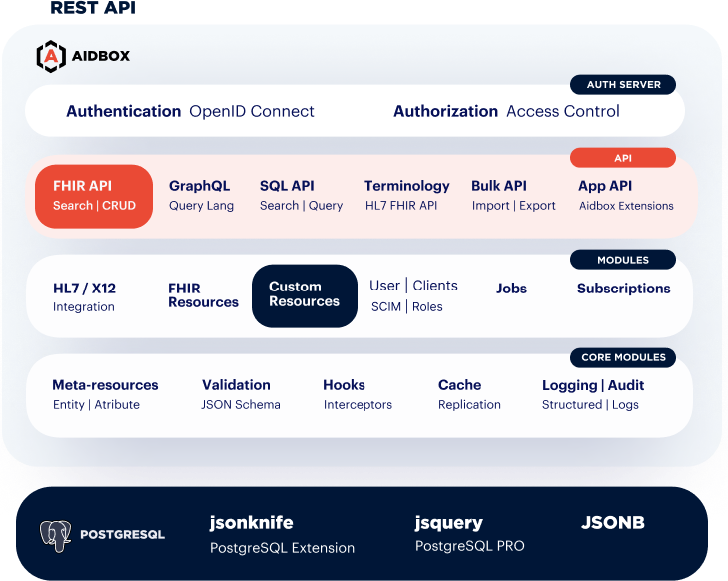Click the MODULES badge label
728x581 pixels.
point(623,260)
